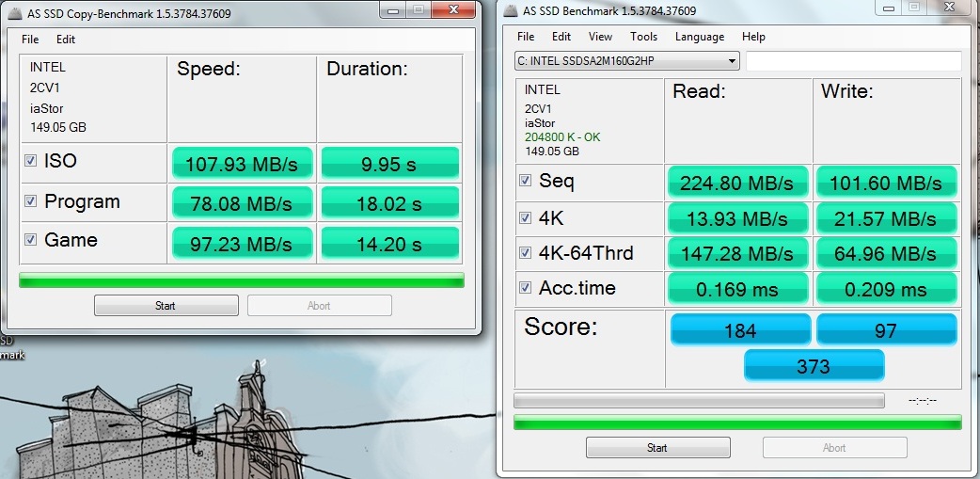
Task: Minimize the Copy-Benchmark window
Action: click(x=394, y=10)
